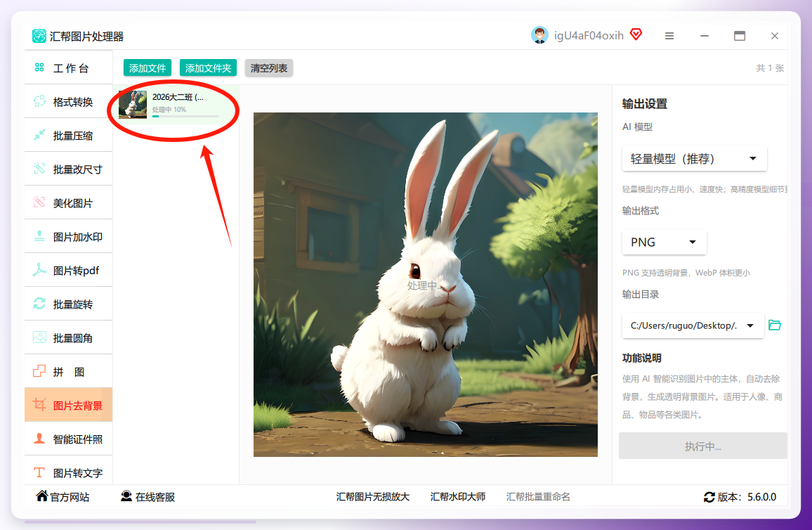
Task: Click the 添加文件 button
Action: coord(147,68)
